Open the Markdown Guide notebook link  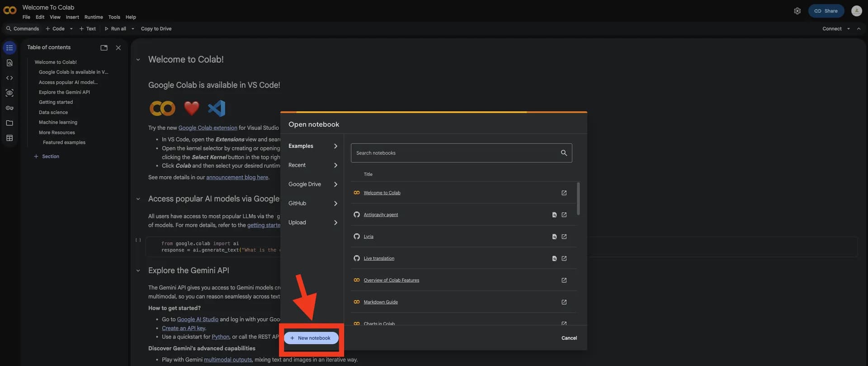381,302
